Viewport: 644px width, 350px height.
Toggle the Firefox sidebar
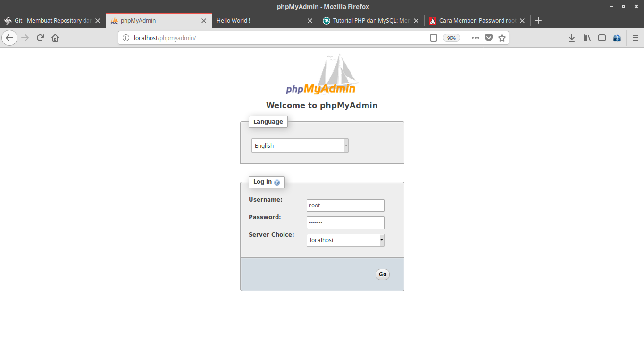click(x=602, y=38)
